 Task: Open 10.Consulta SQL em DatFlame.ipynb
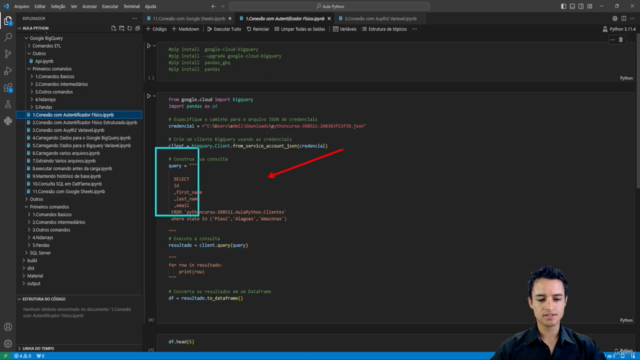(67, 184)
